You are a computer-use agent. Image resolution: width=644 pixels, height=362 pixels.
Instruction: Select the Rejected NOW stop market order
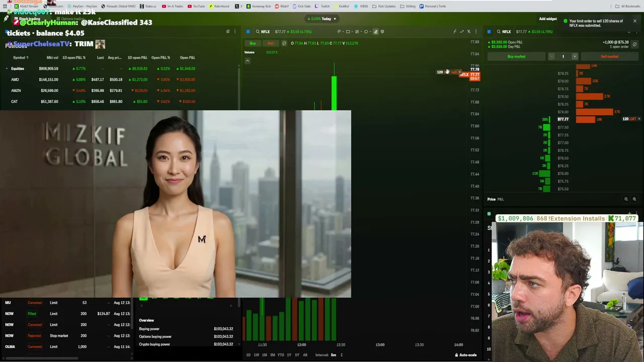pos(66,336)
